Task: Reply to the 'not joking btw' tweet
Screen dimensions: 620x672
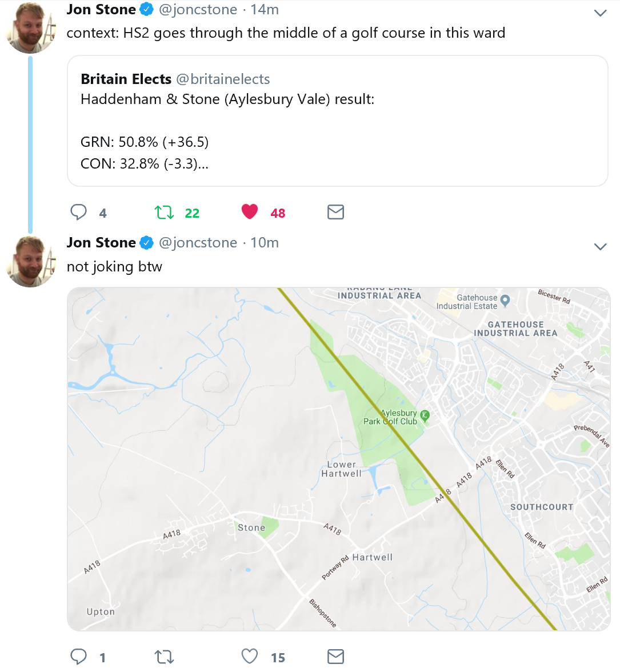Action: pyautogui.click(x=78, y=657)
